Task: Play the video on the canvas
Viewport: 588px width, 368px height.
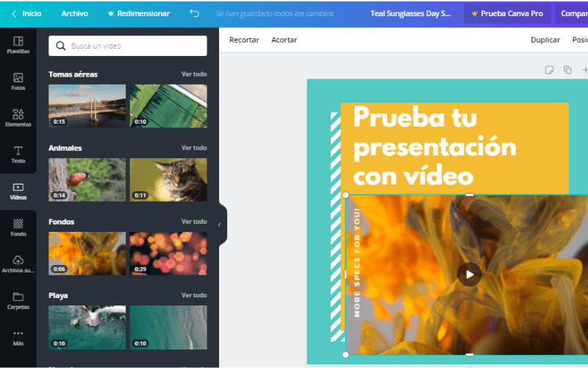Action: coord(470,275)
